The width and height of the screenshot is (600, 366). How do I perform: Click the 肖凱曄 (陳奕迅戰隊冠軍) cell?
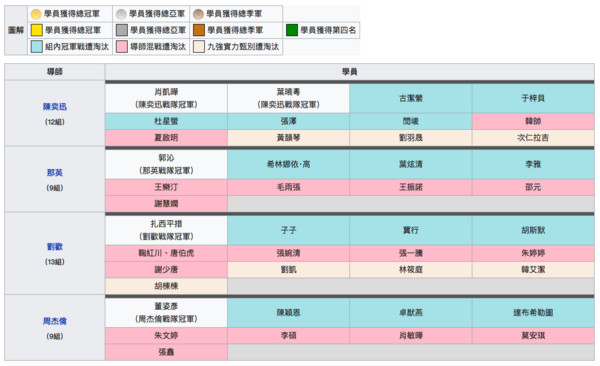point(166,98)
